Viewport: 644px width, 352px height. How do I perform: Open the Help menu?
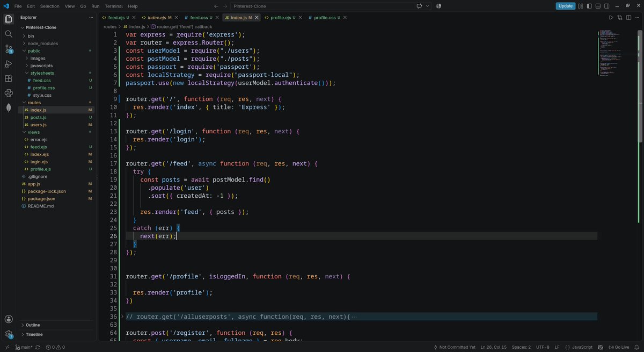coord(133,6)
